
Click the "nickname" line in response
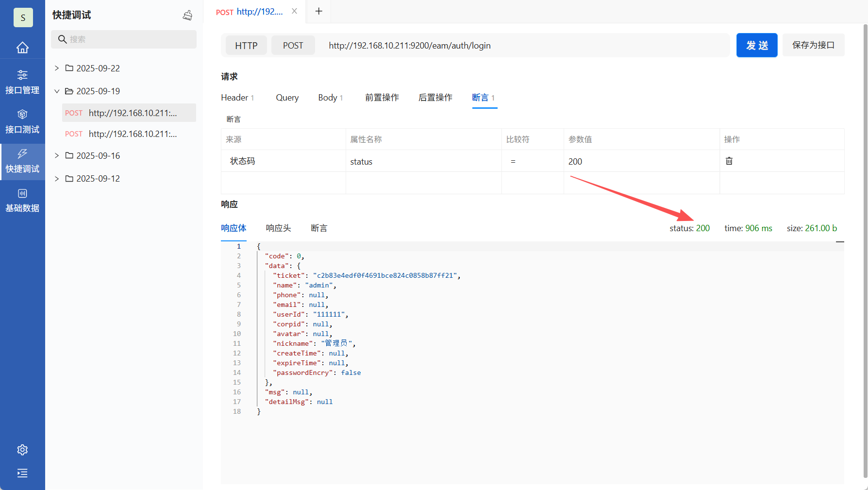click(314, 344)
